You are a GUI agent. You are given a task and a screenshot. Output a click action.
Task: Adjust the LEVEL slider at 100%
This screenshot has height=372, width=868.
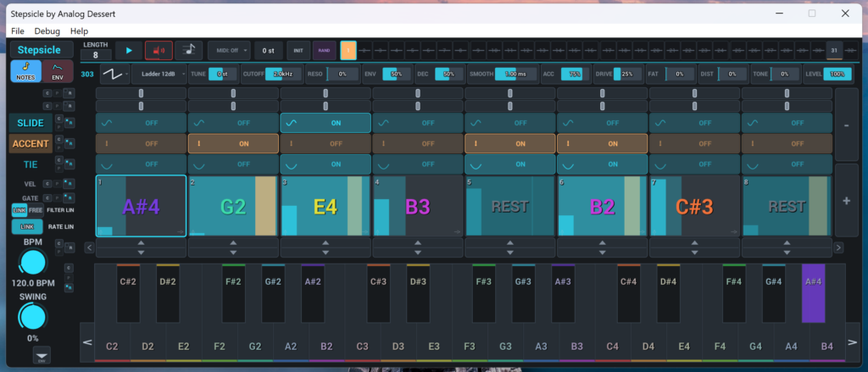(x=837, y=74)
